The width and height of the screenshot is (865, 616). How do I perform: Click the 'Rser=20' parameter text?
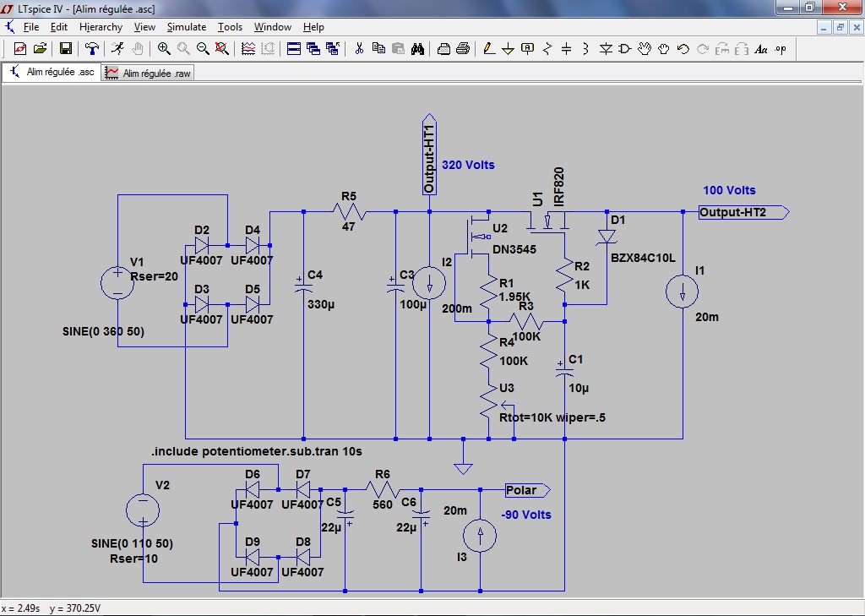[154, 276]
